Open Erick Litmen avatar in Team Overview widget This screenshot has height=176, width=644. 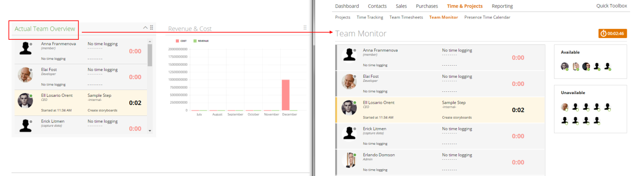pos(25,126)
